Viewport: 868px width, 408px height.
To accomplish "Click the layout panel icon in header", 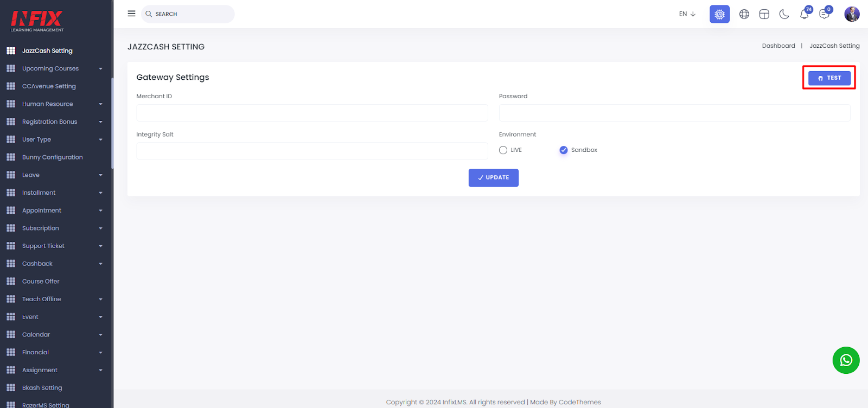I will point(764,14).
